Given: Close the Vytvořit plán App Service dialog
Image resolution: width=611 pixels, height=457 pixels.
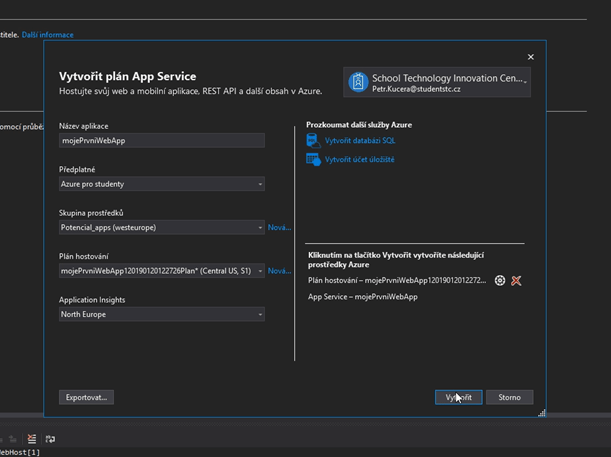Looking at the screenshot, I should tap(531, 57).
